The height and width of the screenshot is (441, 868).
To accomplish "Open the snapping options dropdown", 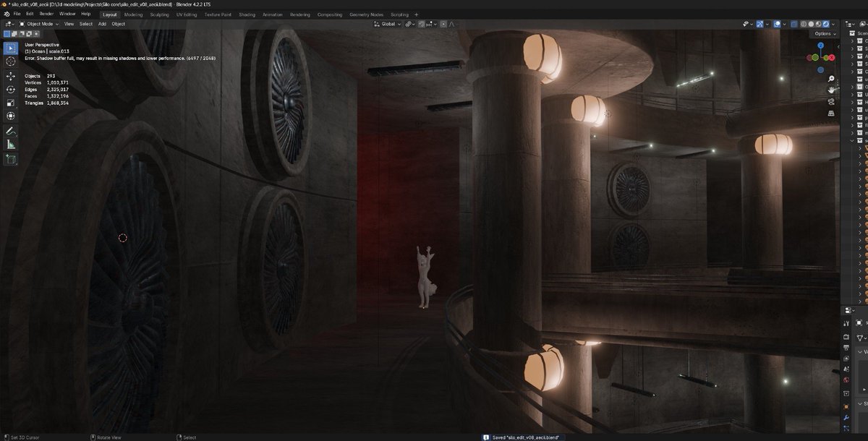I will pyautogui.click(x=432, y=24).
